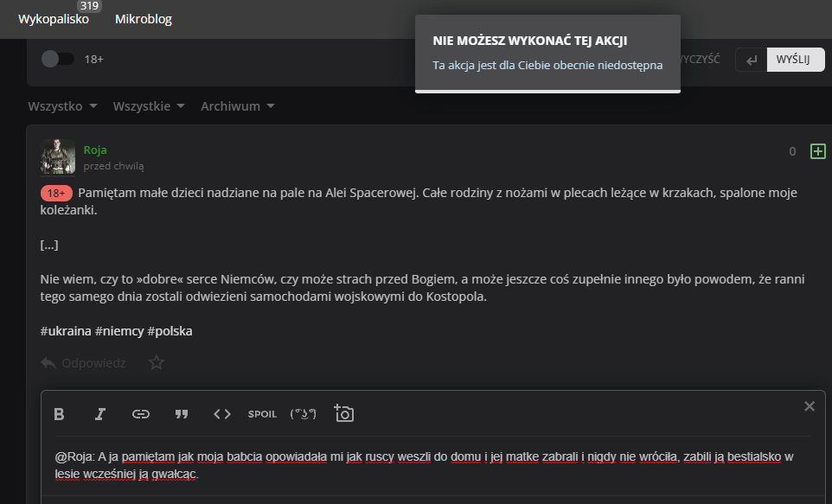Insert code formatting in reply
This screenshot has width=832, height=504.
click(221, 414)
